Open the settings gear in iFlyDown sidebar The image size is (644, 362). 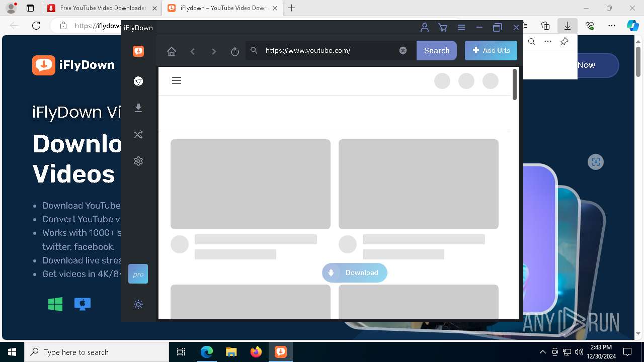coord(138,161)
